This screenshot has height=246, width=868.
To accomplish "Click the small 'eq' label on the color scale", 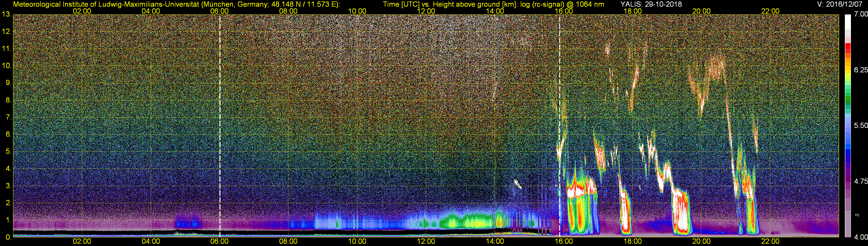I will [857, 215].
